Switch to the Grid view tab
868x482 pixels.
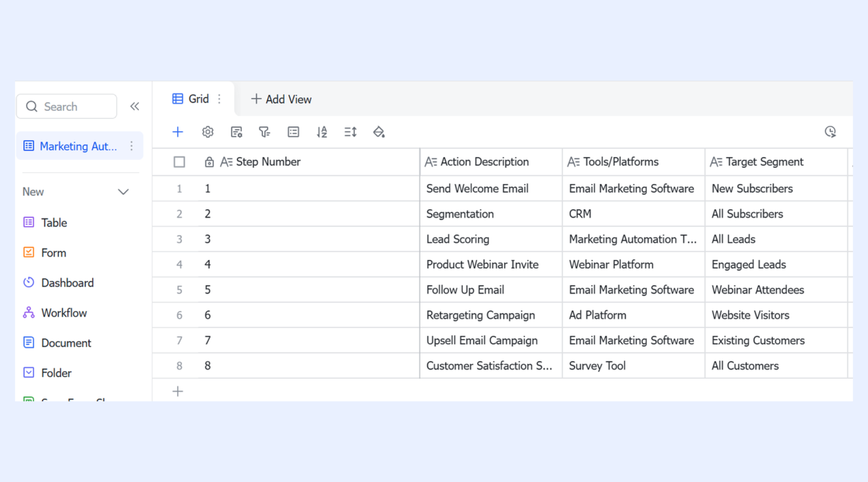pos(194,99)
